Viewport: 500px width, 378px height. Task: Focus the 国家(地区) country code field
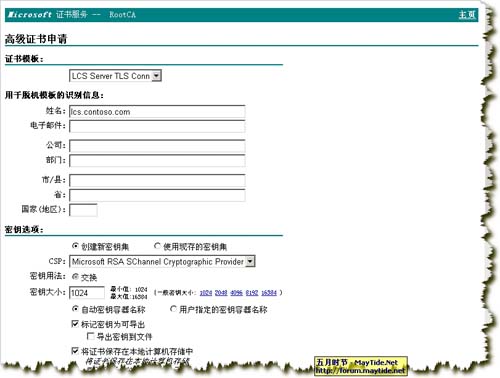point(83,210)
